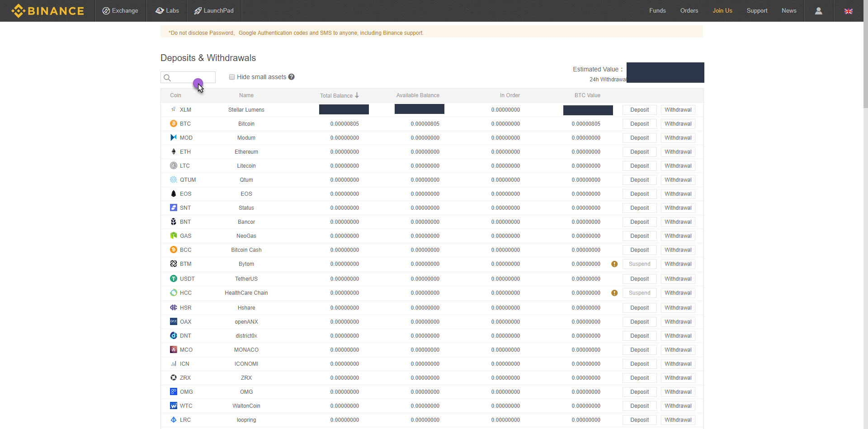The width and height of the screenshot is (868, 429).
Task: Click the LRC coin icon
Action: pos(174,420)
